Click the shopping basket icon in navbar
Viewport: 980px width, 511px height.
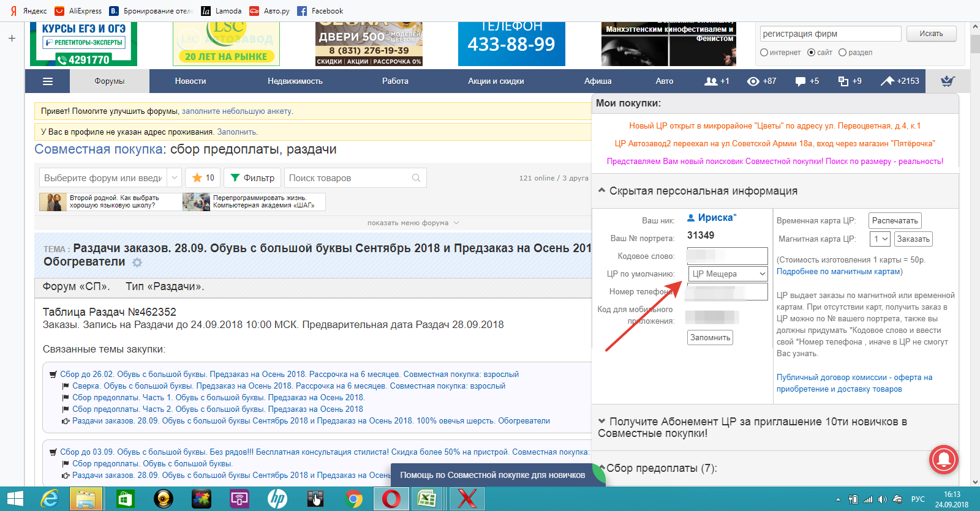coord(948,81)
